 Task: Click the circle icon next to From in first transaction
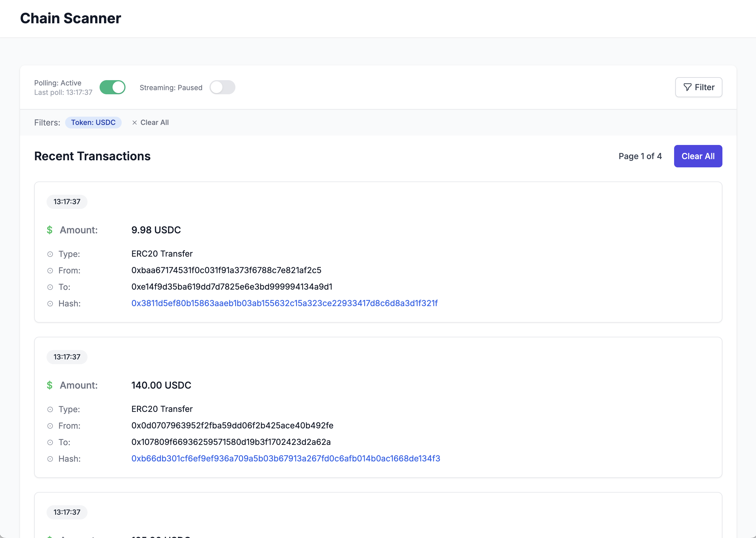click(x=50, y=270)
